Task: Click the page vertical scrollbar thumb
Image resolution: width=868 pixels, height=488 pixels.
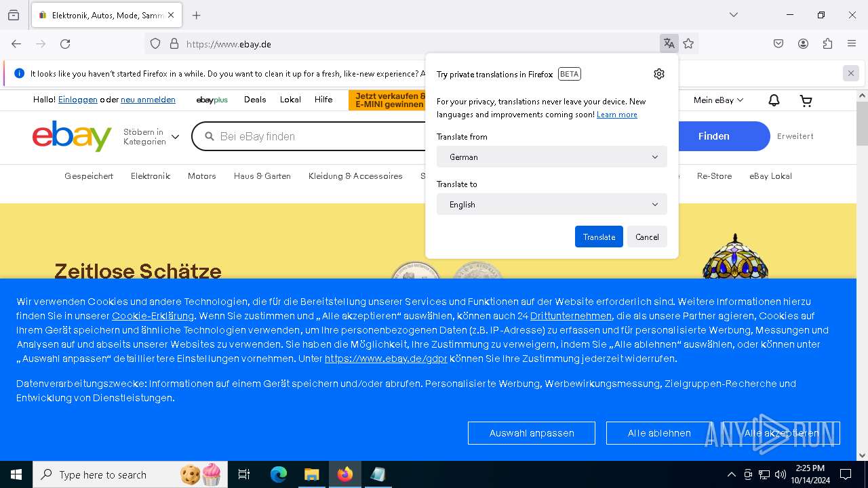Action: [x=862, y=123]
